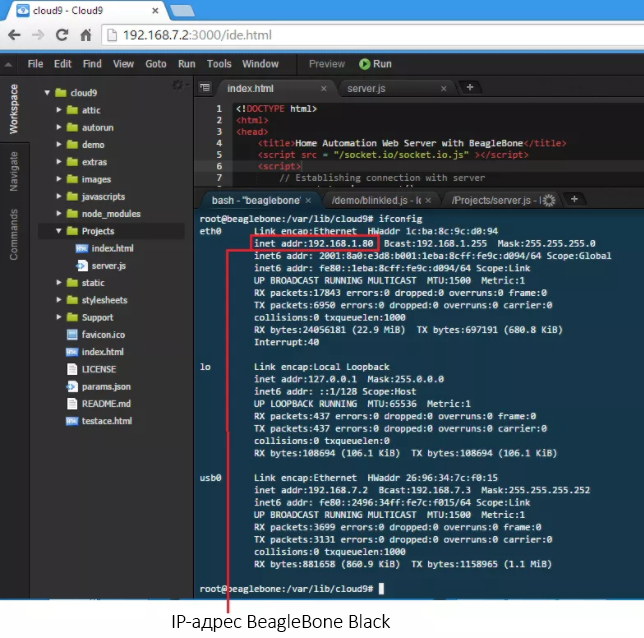Click the browser home icon

pyautogui.click(x=86, y=35)
